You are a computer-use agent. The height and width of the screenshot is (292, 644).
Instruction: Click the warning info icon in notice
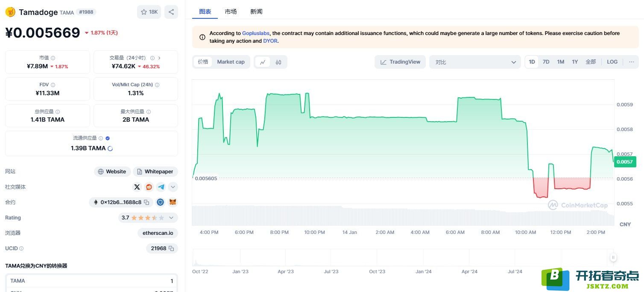202,37
